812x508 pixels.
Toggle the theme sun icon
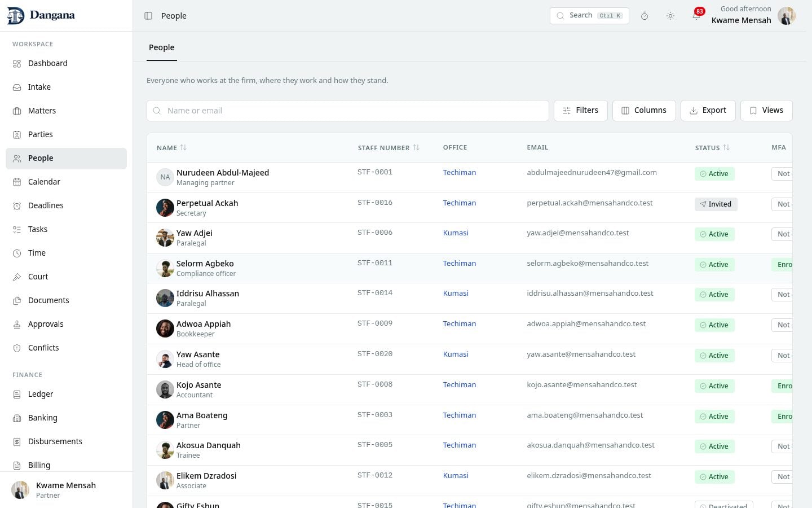coord(670,16)
